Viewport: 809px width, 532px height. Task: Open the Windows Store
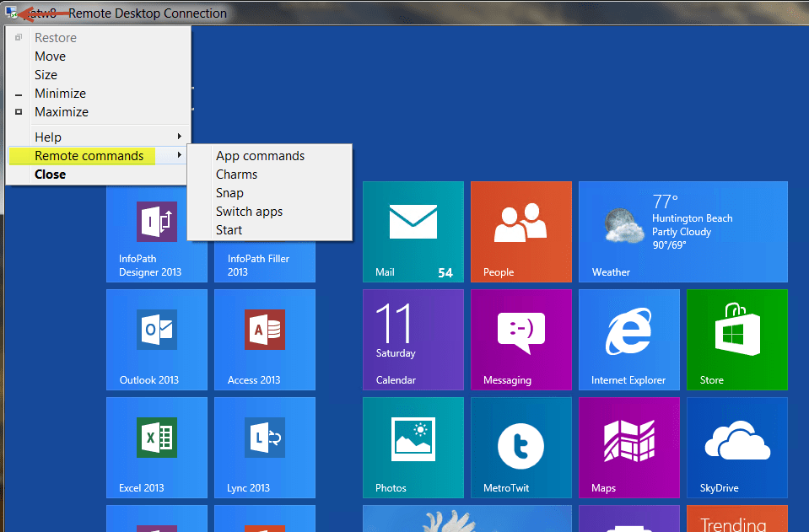click(736, 339)
